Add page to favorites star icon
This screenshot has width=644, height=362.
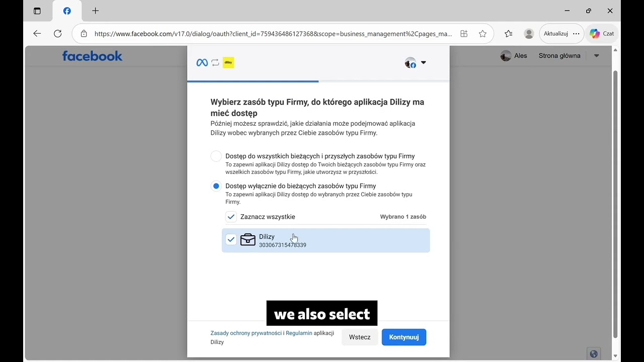(x=482, y=34)
